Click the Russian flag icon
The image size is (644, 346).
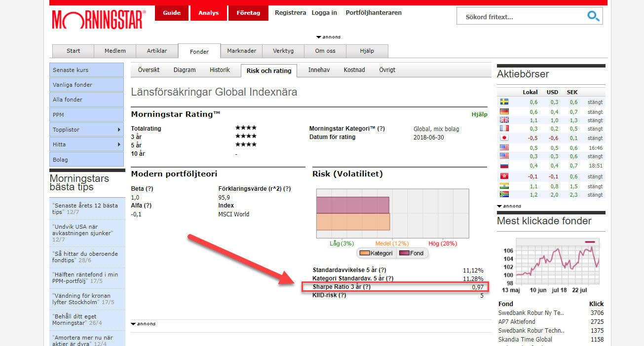pyautogui.click(x=504, y=166)
